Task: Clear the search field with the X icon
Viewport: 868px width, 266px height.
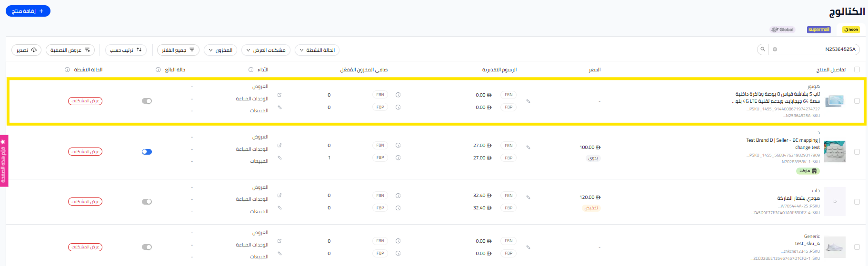Action: (775, 49)
